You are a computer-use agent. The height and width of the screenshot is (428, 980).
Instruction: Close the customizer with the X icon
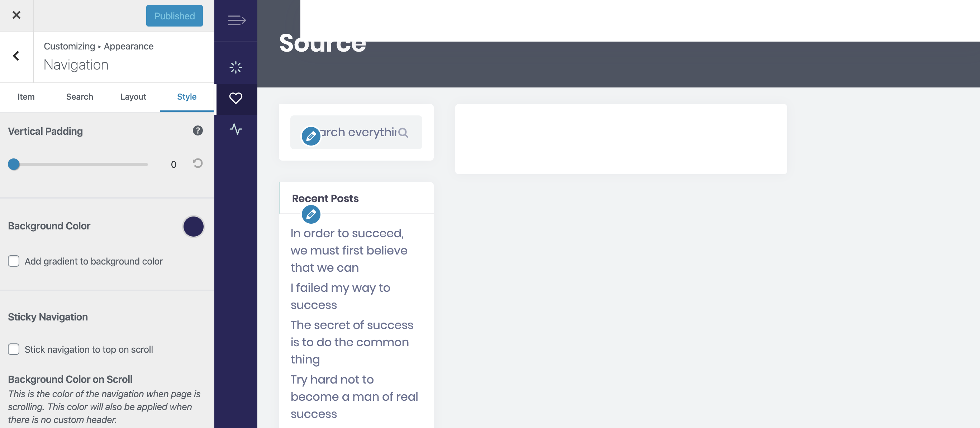point(16,15)
